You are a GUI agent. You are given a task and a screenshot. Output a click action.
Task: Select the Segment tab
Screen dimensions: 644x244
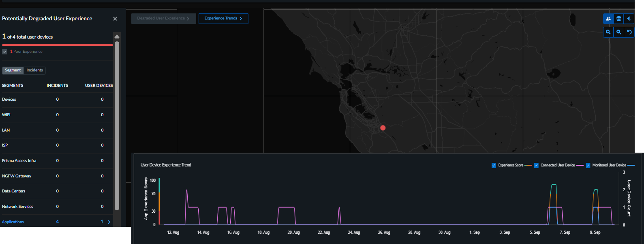click(13, 70)
